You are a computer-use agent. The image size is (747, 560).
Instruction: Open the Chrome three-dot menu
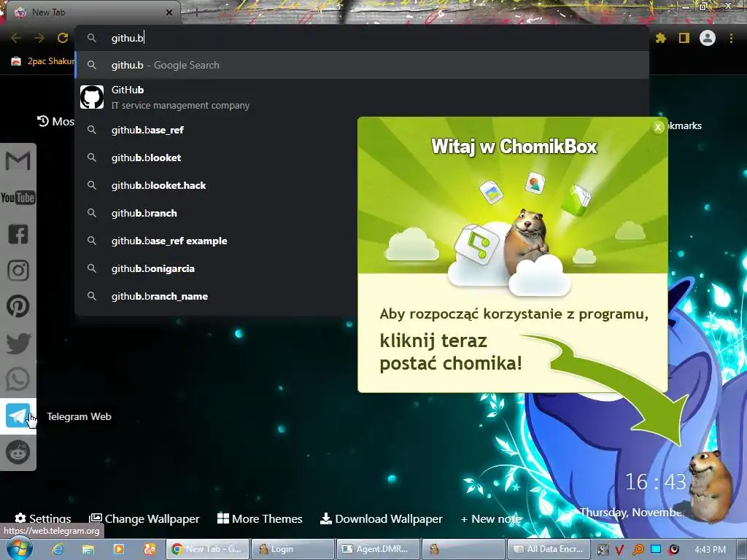tap(731, 38)
